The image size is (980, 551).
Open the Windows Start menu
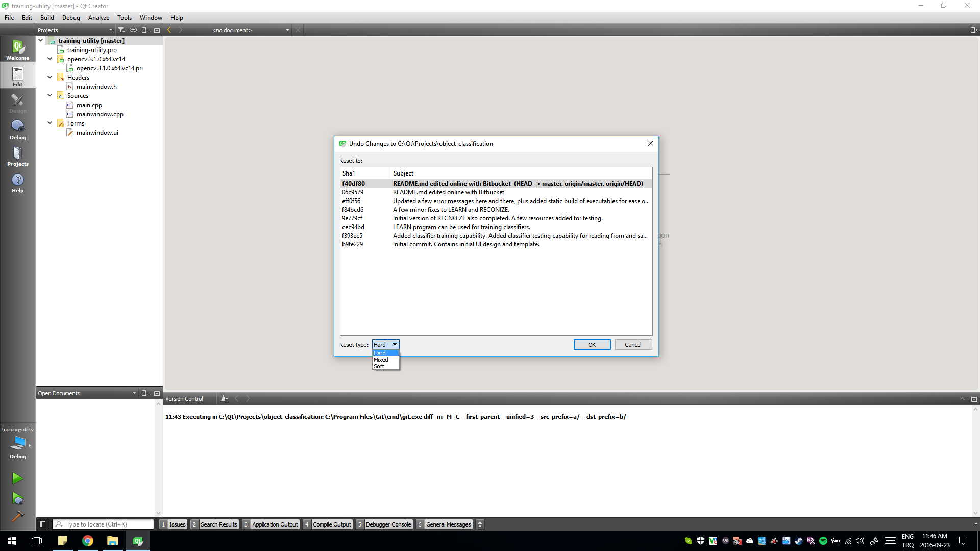(12, 541)
